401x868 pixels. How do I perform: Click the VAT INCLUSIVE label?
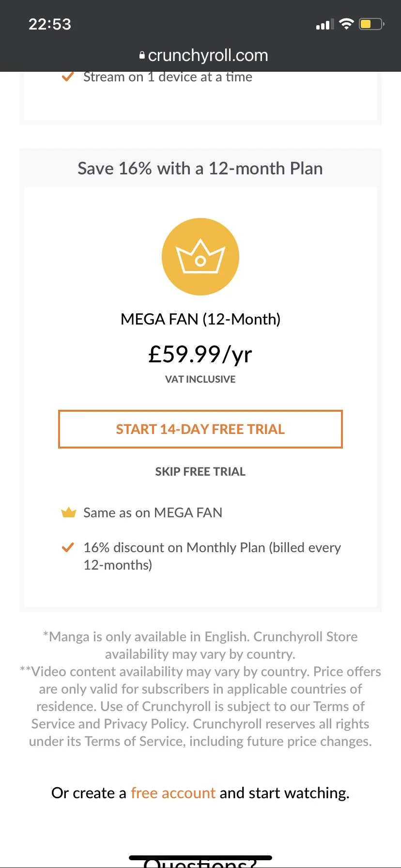(x=200, y=379)
